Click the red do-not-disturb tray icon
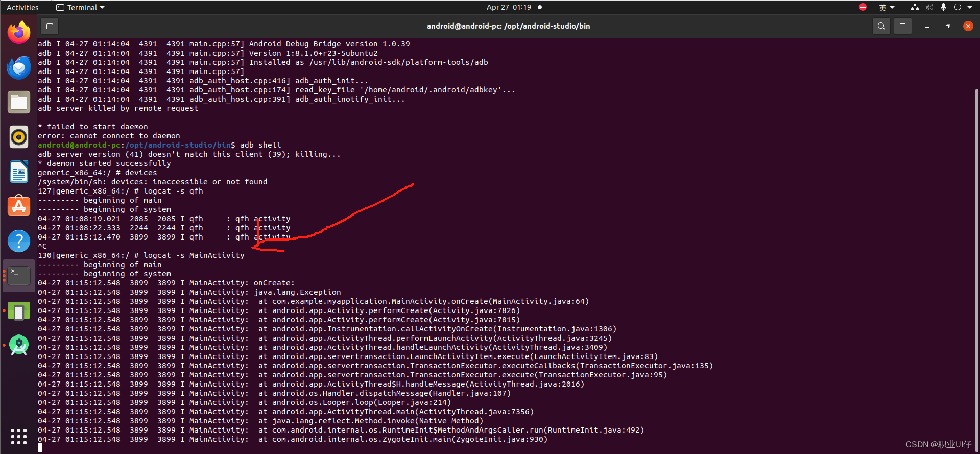This screenshot has width=980, height=454. pyautogui.click(x=863, y=7)
